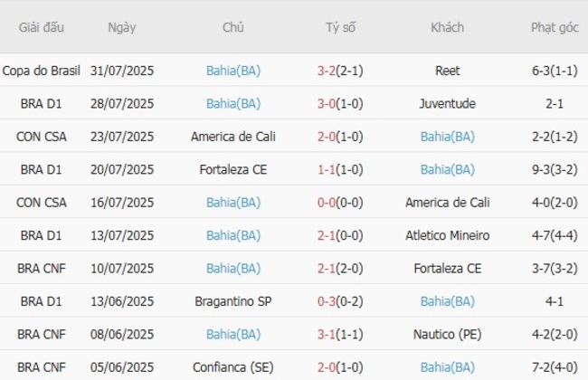The image size is (588, 380).
Task: Click the Phạt góc column header
Action: click(x=555, y=27)
